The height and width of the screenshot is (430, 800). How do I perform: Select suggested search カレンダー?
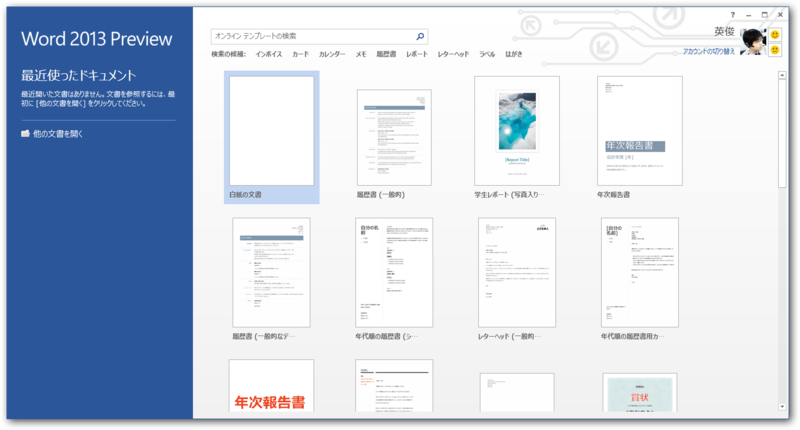[x=332, y=54]
